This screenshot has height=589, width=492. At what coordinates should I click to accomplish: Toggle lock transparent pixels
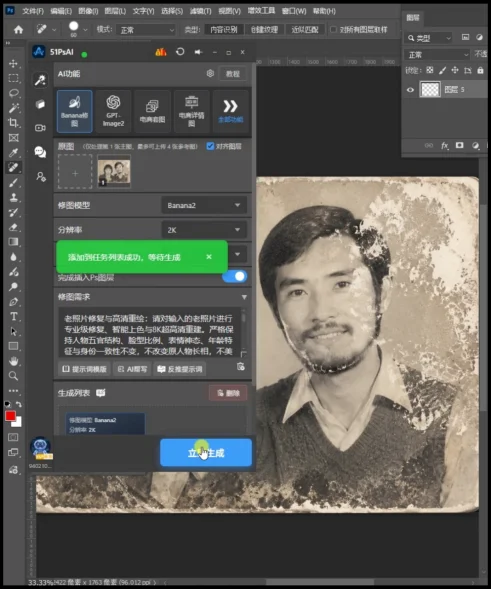coord(430,70)
